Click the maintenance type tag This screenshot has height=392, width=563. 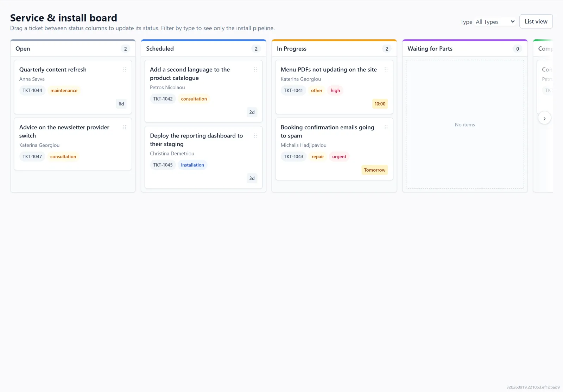click(64, 90)
